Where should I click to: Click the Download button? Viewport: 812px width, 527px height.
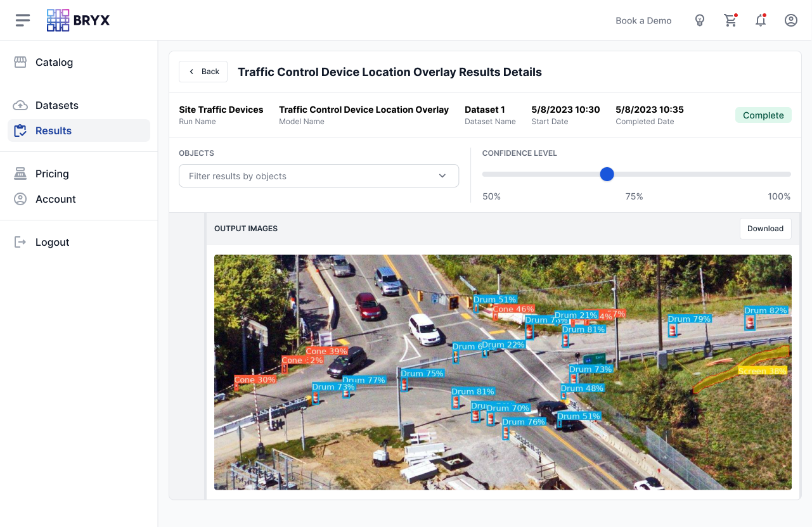(765, 229)
